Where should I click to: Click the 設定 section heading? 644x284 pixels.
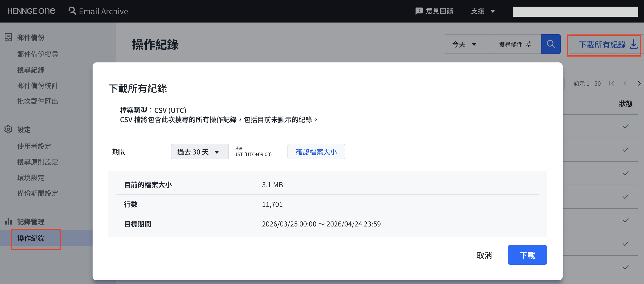click(x=24, y=130)
